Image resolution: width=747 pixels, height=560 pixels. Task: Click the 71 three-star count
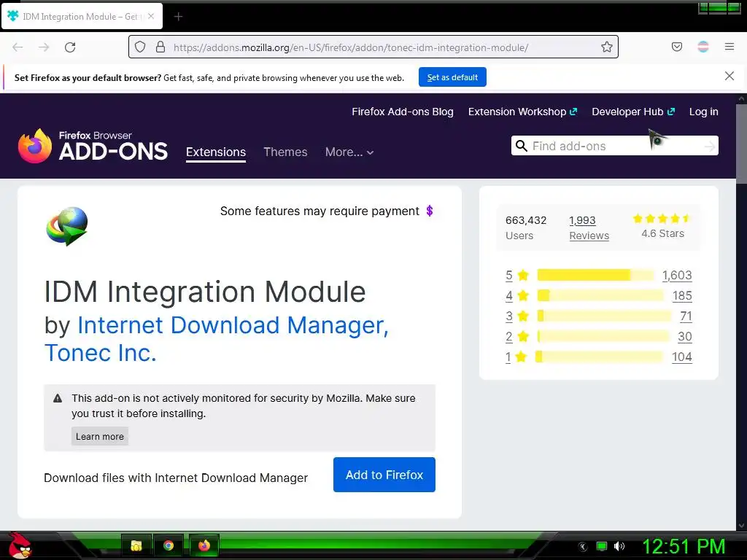pyautogui.click(x=686, y=316)
